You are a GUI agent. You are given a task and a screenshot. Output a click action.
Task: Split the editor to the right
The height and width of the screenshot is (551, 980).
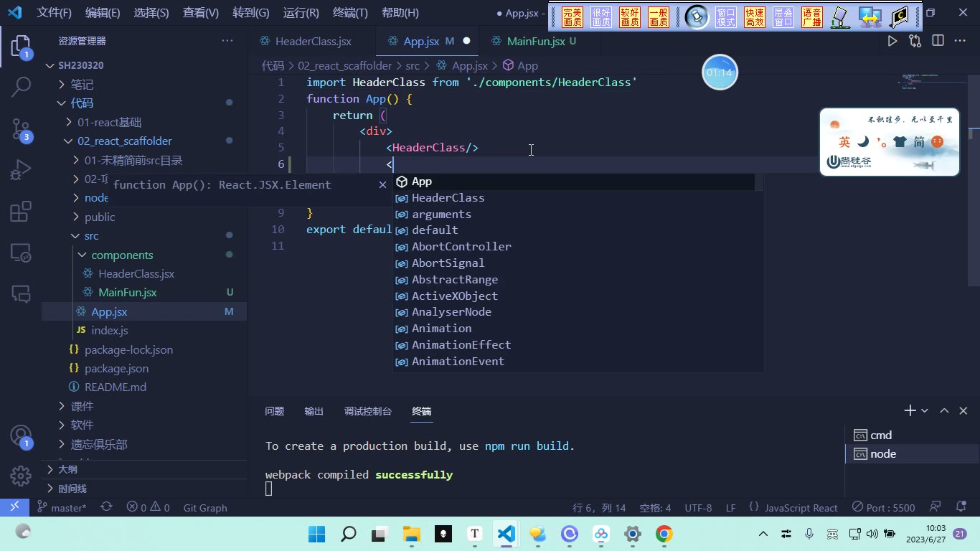coord(938,41)
